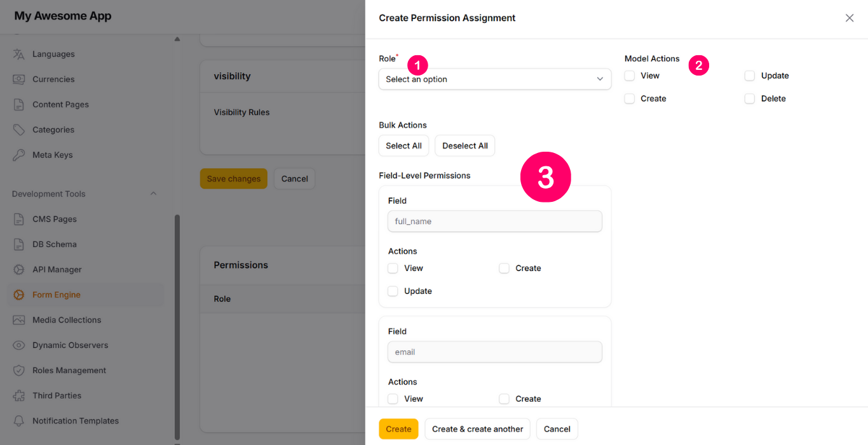This screenshot has width=868, height=445.
Task: Tick the View checkbox for full_name field
Action: point(393,268)
